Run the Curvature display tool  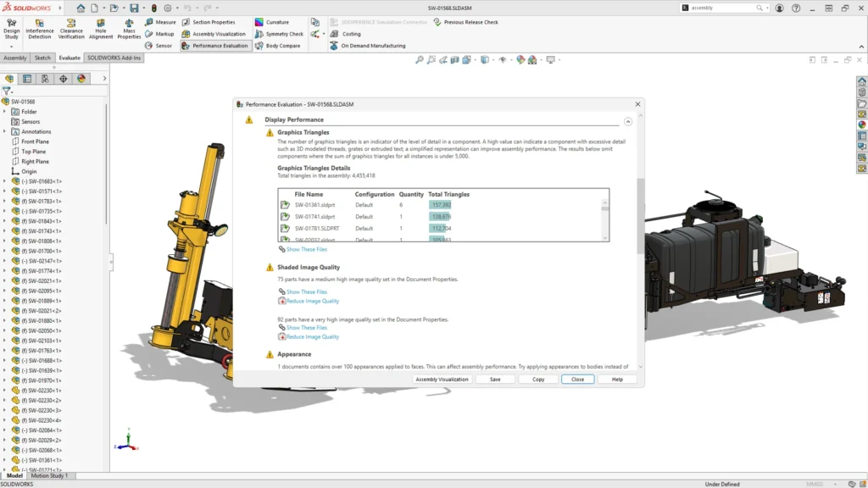click(272, 22)
